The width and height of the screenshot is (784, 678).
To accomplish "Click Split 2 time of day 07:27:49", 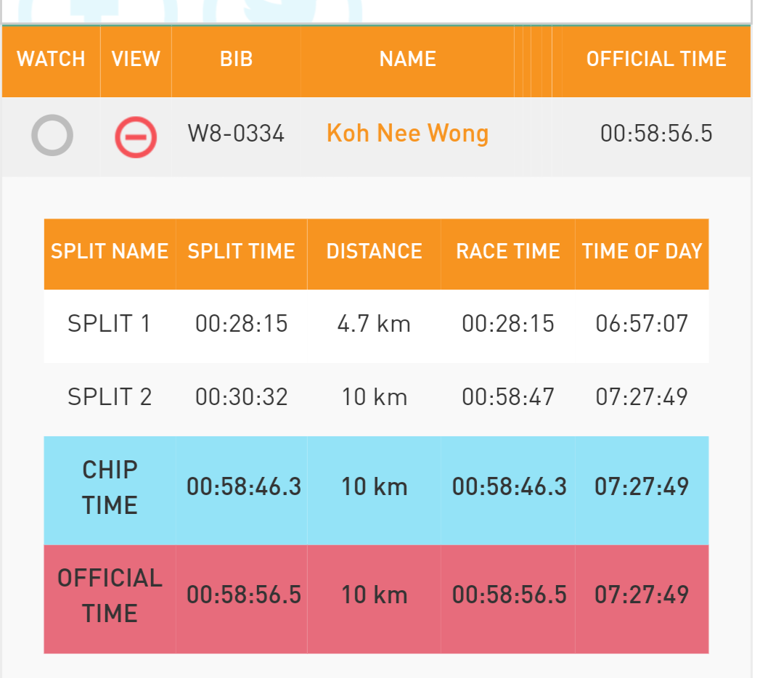I will (642, 397).
